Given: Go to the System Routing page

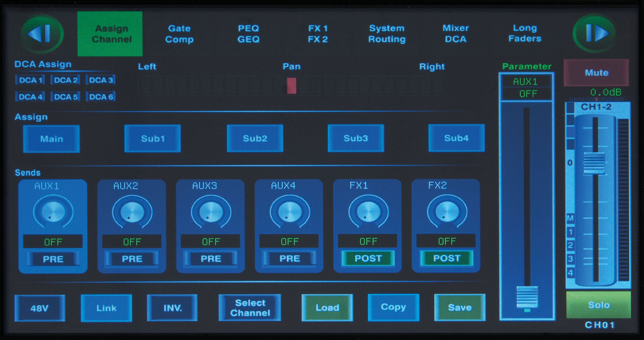Looking at the screenshot, I should (387, 34).
